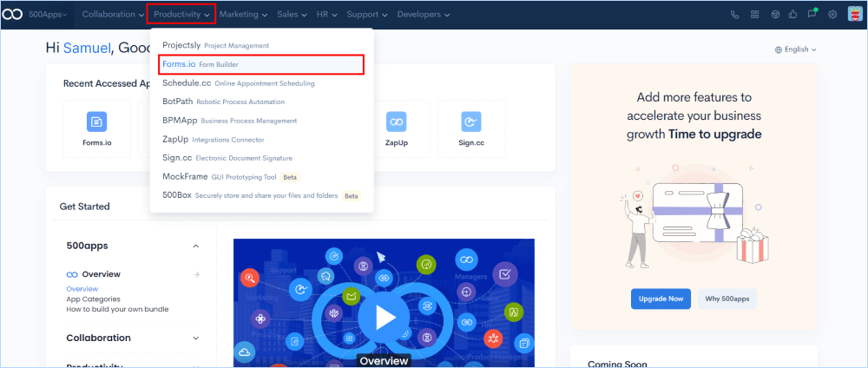Select ZapUp Integrations Connector

click(261, 140)
